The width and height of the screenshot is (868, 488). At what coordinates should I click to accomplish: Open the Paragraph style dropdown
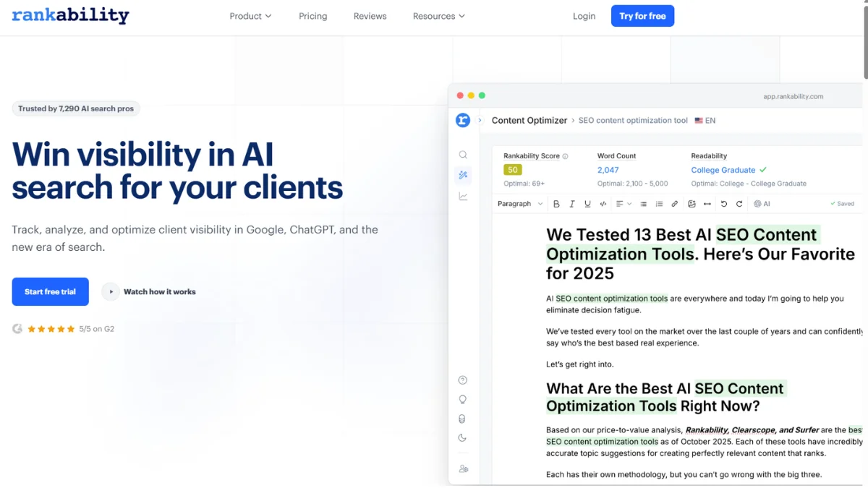click(520, 204)
